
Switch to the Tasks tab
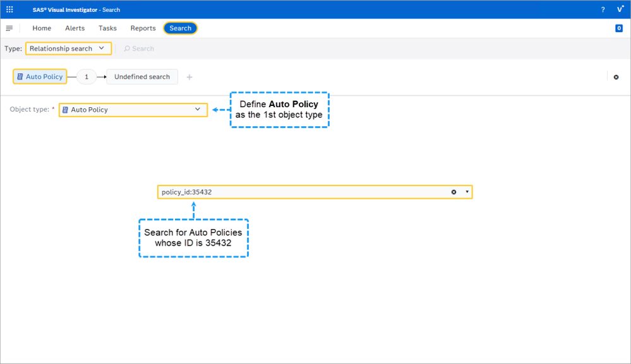(107, 28)
